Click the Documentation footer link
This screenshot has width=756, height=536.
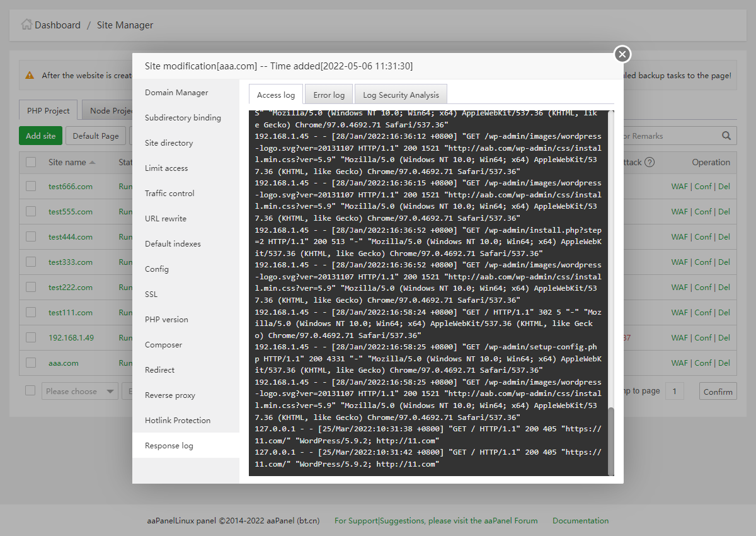click(580, 521)
